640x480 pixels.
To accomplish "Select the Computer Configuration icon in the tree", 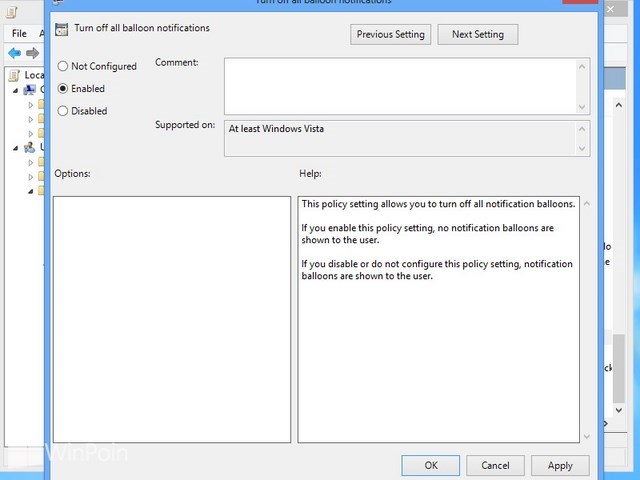I will pos(30,90).
